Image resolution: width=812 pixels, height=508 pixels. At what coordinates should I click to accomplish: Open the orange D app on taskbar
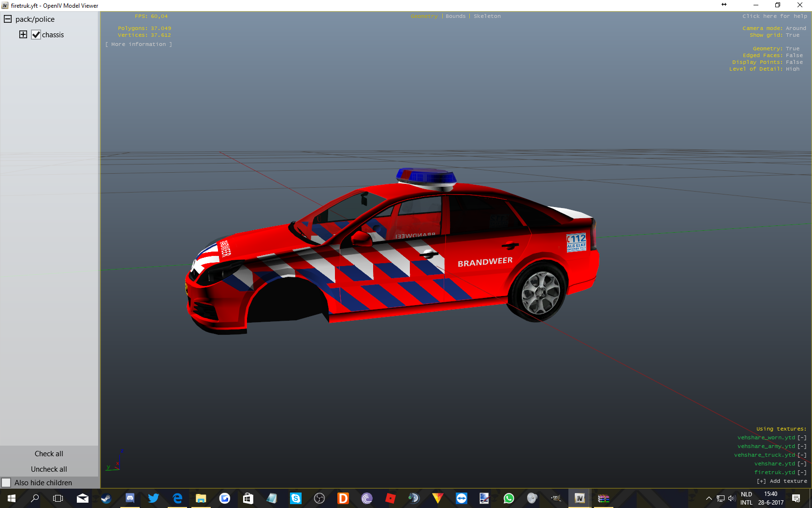click(343, 498)
